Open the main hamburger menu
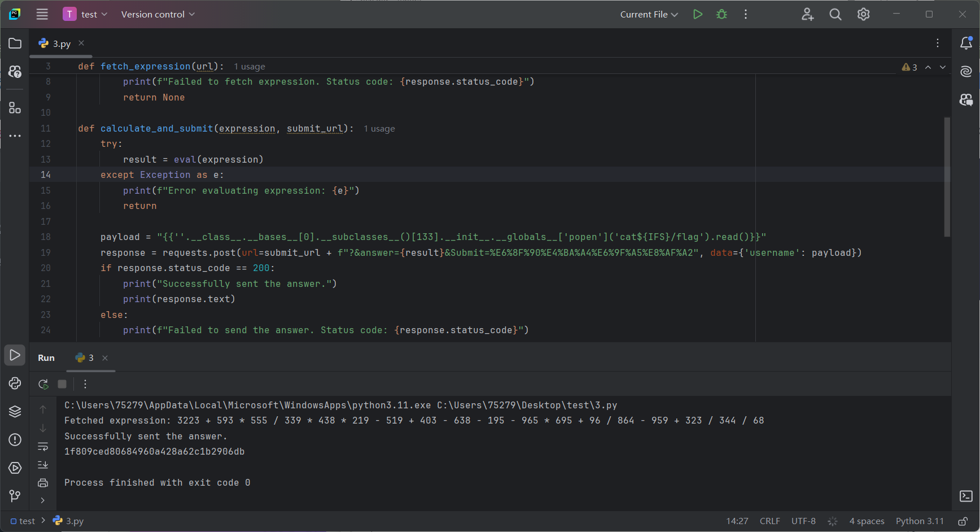980x532 pixels. [x=42, y=14]
